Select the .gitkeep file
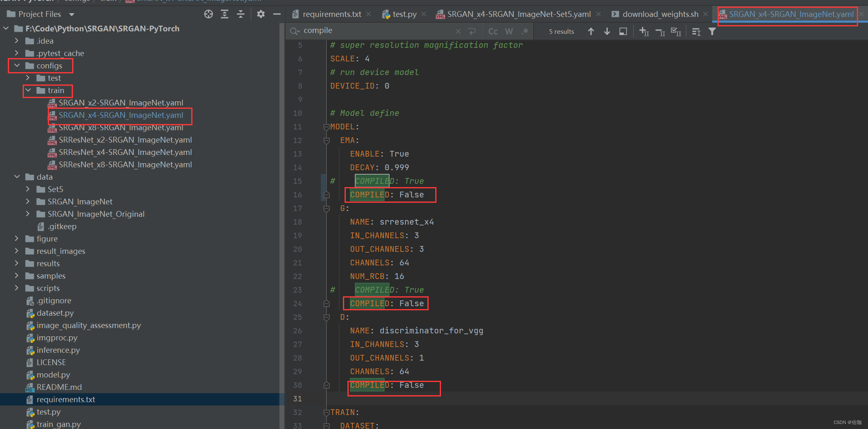Viewport: 868px width, 429px height. click(x=62, y=226)
